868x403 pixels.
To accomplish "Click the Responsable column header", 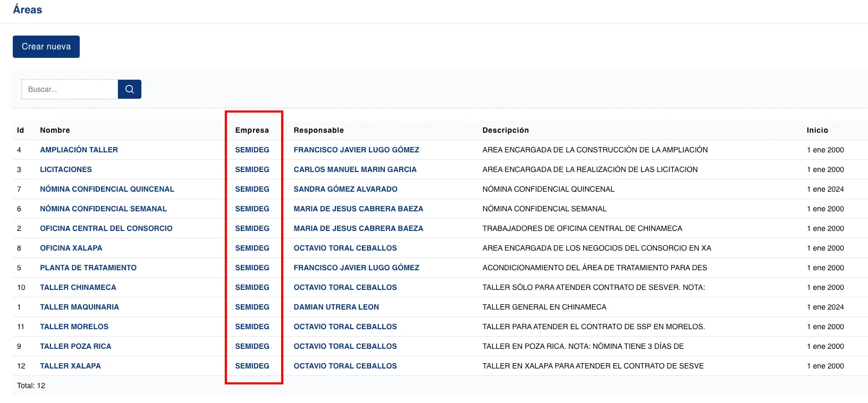I will (x=318, y=130).
